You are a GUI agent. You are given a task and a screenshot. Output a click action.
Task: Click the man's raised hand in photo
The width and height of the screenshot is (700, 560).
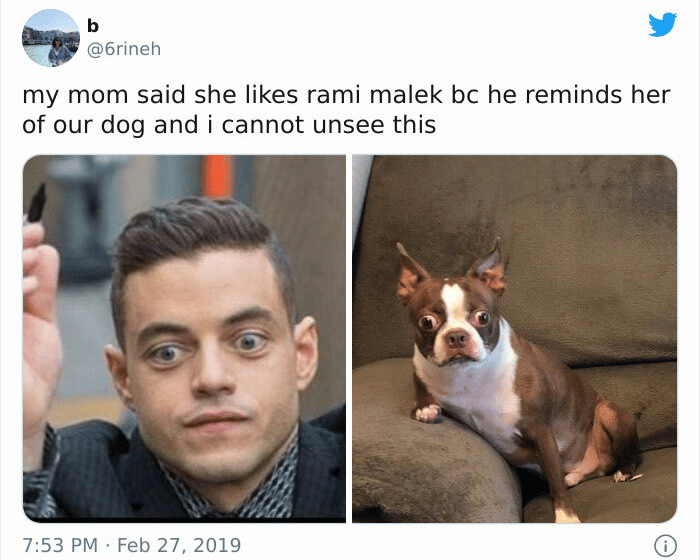40,326
